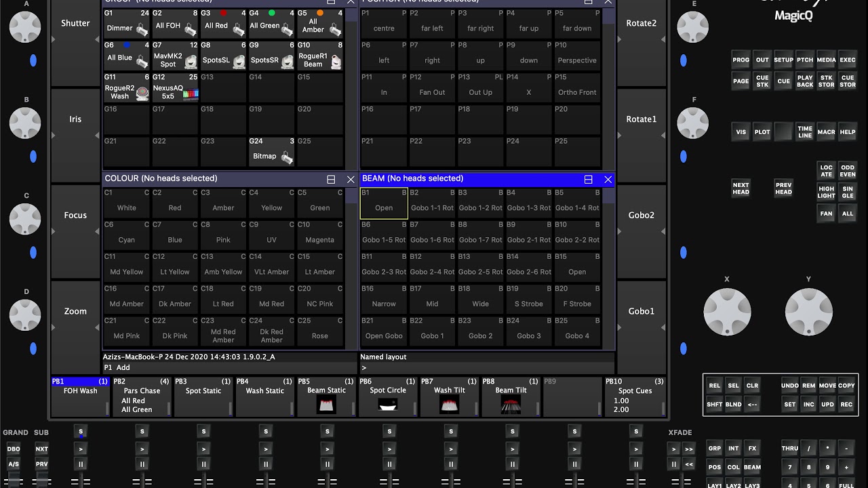Toggle the S select button above PB1
The height and width of the screenshot is (488, 868).
[81, 432]
